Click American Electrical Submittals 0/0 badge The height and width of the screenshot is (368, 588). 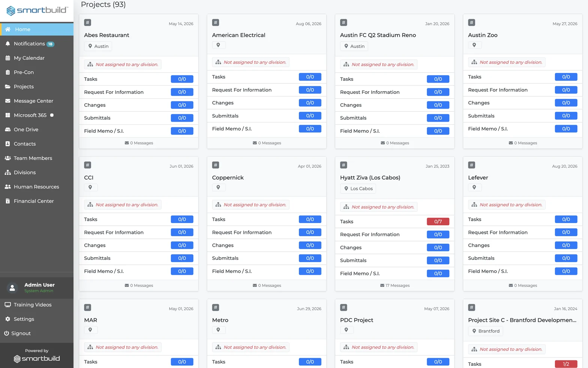click(x=310, y=116)
